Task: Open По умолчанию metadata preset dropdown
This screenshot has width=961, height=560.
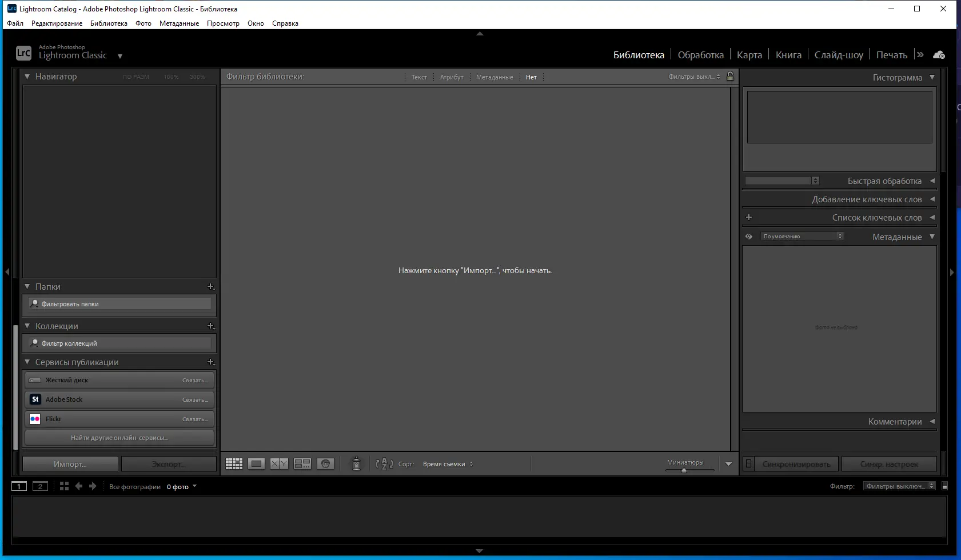Action: 802,236
